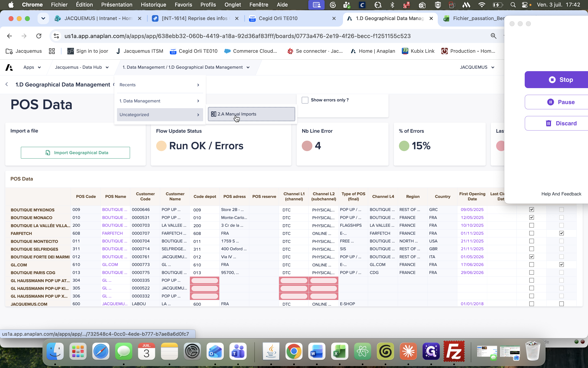The width and height of the screenshot is (588, 368).
Task: Open FileZilla from the dock
Action: tap(454, 351)
